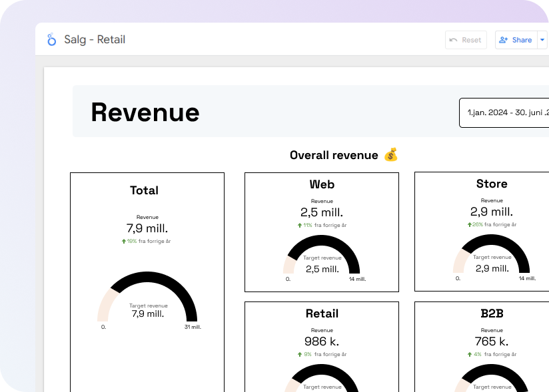549x392 pixels.
Task: Reset the report with the Reset button
Action: click(466, 40)
